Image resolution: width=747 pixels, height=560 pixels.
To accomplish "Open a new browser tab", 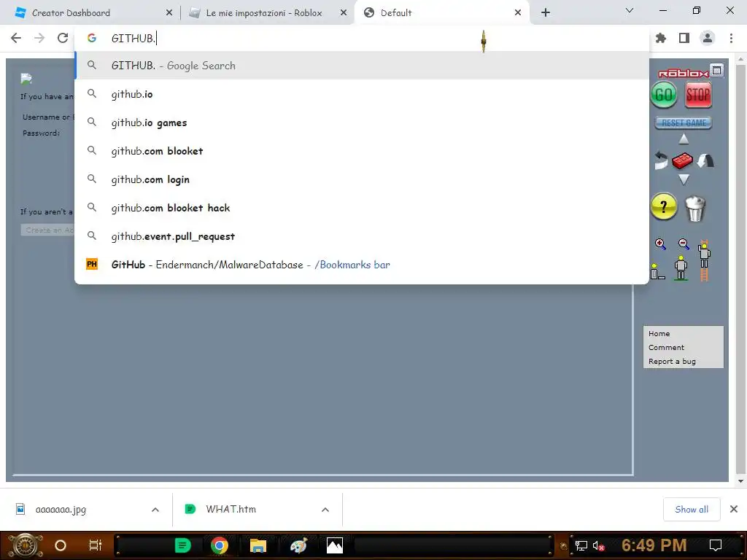I will (x=546, y=13).
